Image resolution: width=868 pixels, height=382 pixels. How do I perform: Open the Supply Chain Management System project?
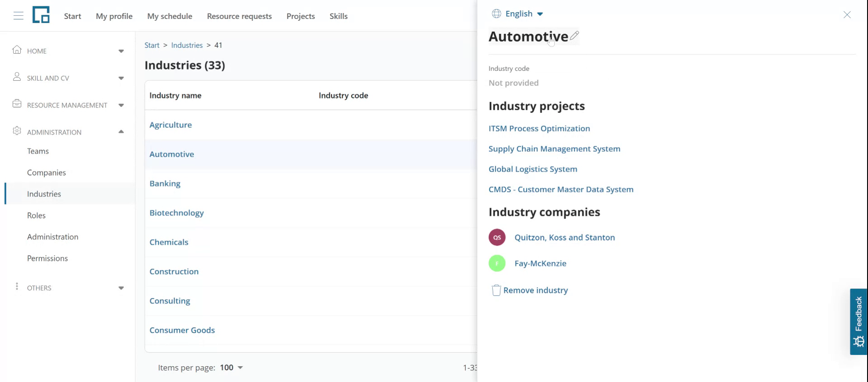click(x=554, y=149)
